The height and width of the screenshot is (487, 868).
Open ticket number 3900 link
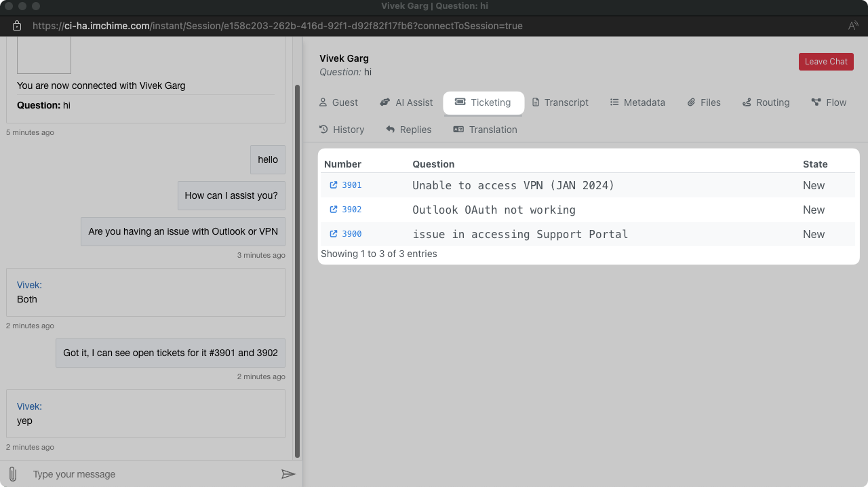(x=351, y=234)
